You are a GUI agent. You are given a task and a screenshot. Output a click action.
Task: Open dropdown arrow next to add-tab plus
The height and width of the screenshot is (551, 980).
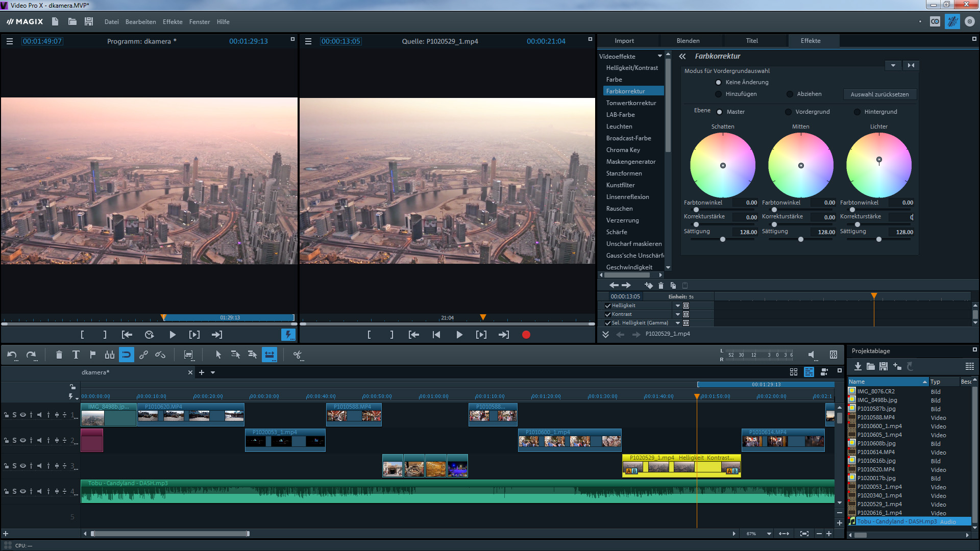213,372
